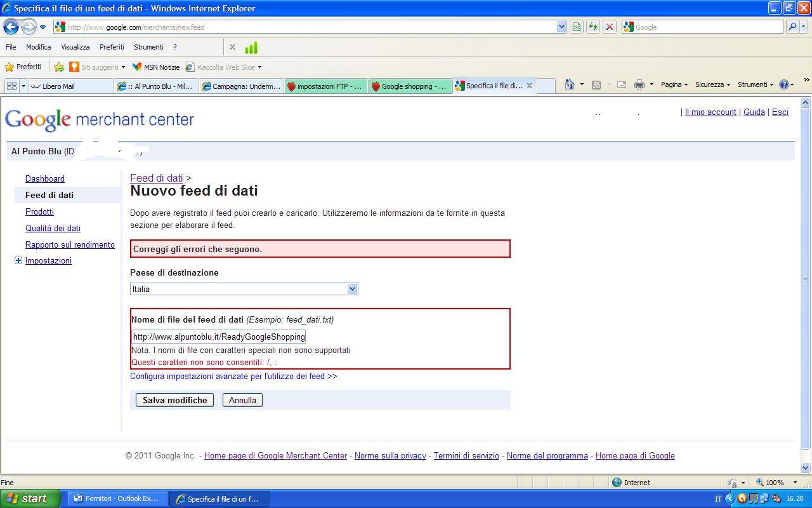Switch to Google shopping tab
Image resolution: width=812 pixels, height=508 pixels.
point(411,86)
